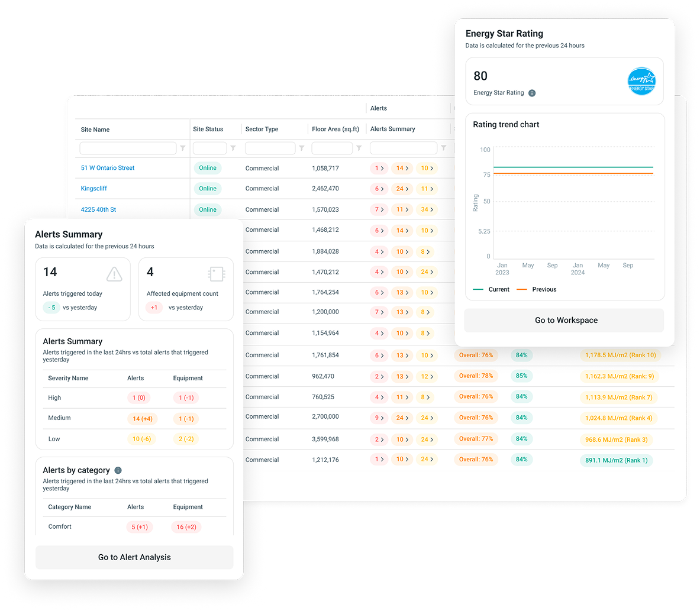Image resolution: width=700 pixels, height=611 pixels.
Task: Click filter icon beside Alerts Summary input
Action: (x=443, y=148)
